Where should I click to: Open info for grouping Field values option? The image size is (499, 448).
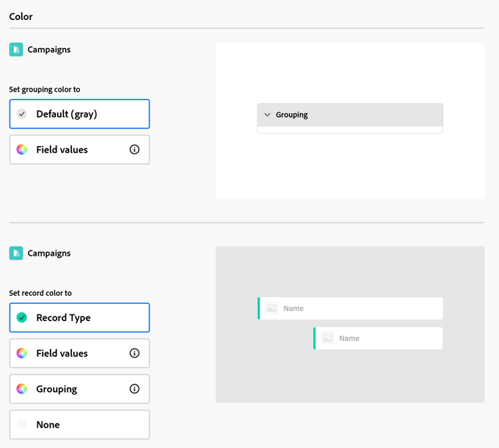point(134,150)
